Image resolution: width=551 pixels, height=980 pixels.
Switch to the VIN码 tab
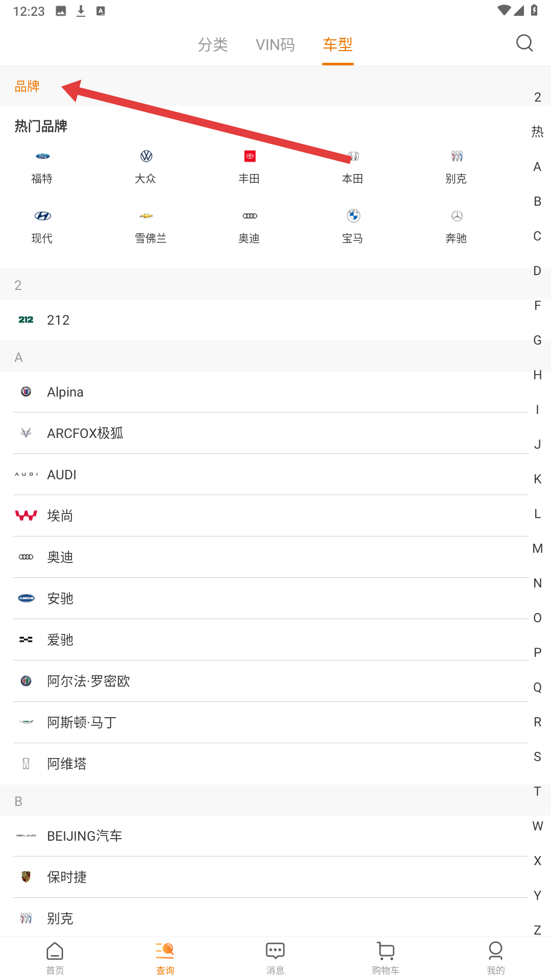click(275, 45)
